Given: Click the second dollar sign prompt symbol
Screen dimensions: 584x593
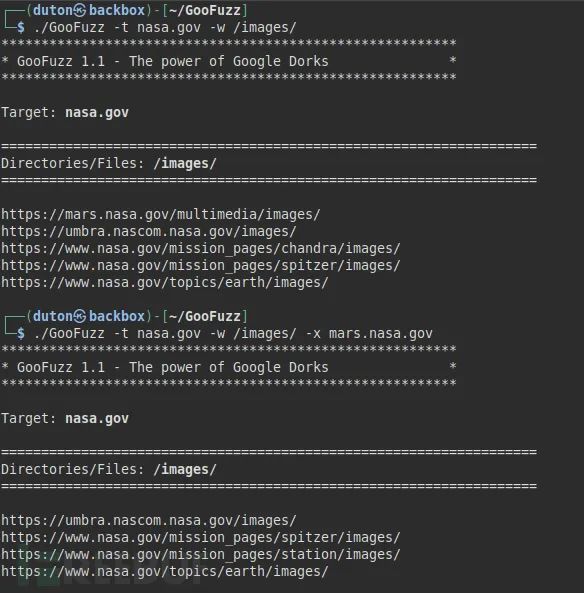Looking at the screenshot, I should [21, 334].
